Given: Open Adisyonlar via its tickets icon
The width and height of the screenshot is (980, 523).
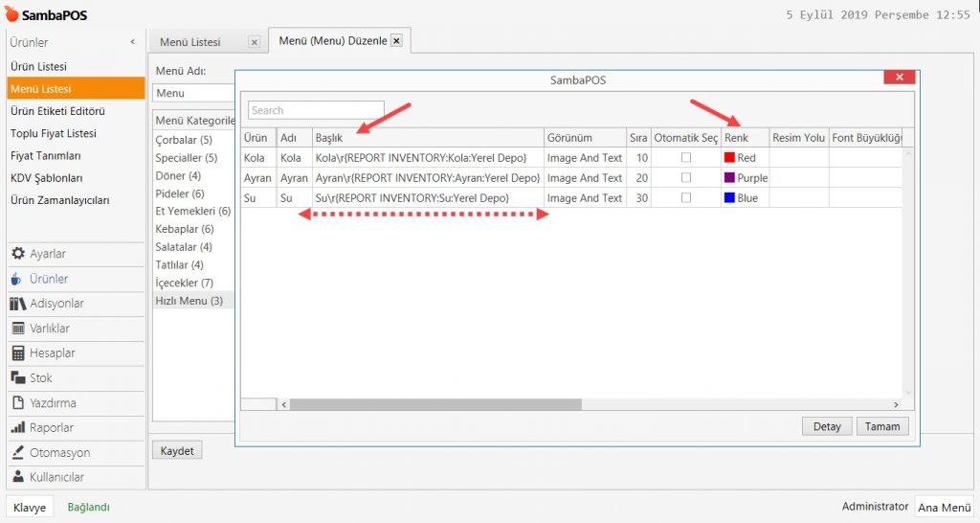Looking at the screenshot, I should click(x=17, y=304).
